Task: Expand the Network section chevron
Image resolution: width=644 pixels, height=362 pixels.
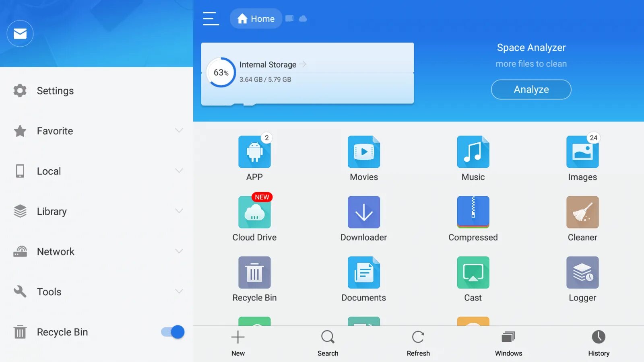Action: [179, 251]
